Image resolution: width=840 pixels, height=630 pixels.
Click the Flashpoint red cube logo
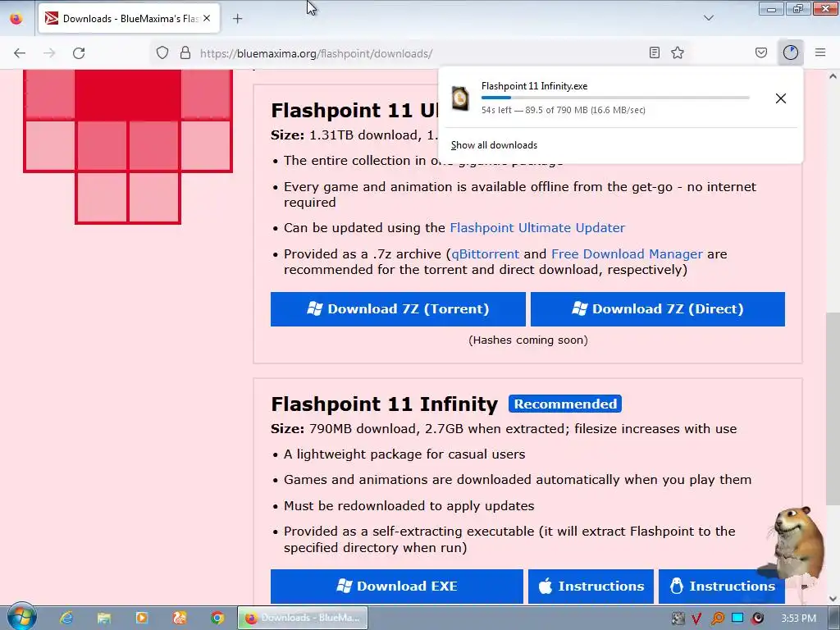point(127,146)
